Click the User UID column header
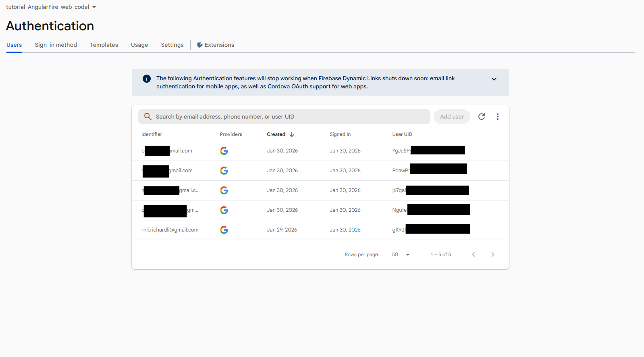644x357 pixels. click(402, 134)
